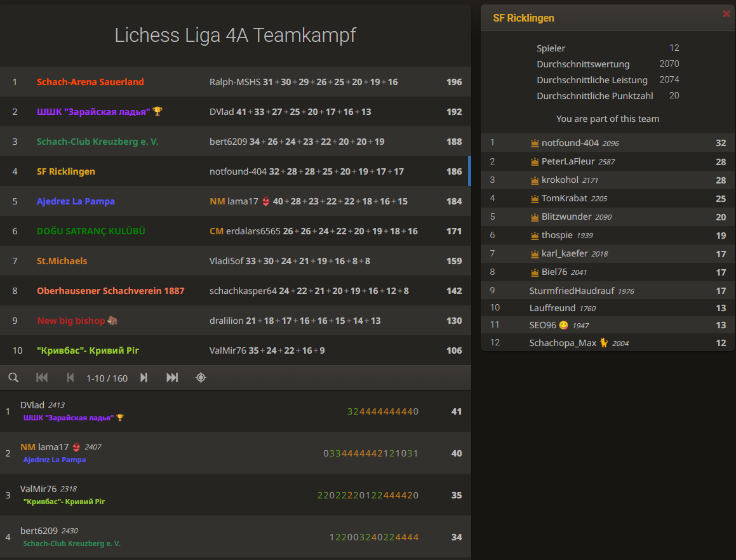Click the crosshair jump-to-my-rank icon
The width and height of the screenshot is (736, 560).
201,378
